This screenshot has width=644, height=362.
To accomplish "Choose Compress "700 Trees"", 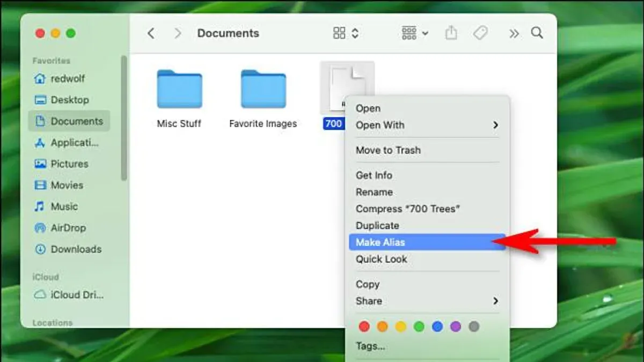I will [x=427, y=209].
